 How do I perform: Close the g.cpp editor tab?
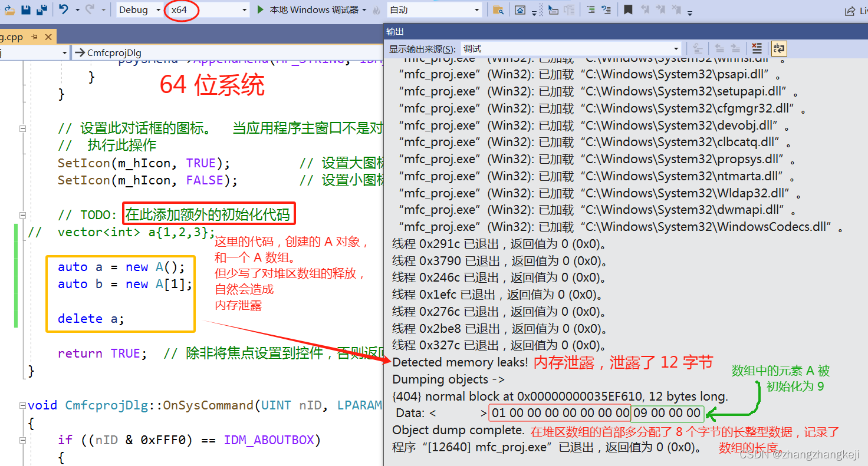point(48,37)
